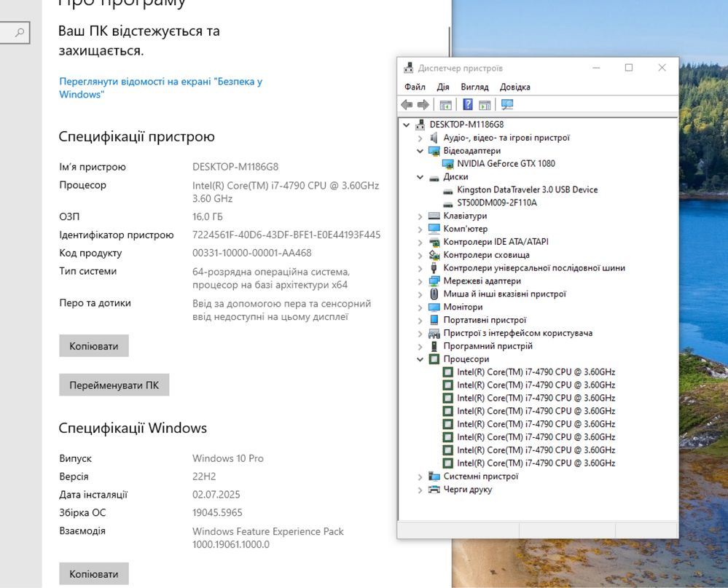This screenshot has height=588, width=728.
Task: Click the Перейменувати ПК button
Action: (x=114, y=385)
